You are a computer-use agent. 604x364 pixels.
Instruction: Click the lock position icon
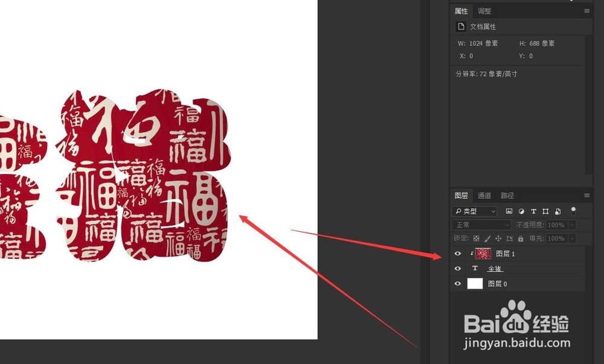point(498,238)
